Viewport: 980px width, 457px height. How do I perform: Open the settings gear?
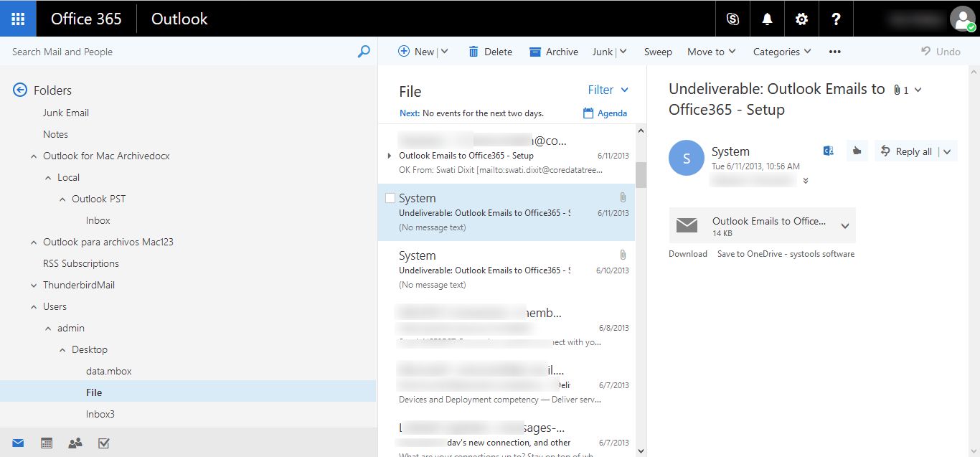801,19
